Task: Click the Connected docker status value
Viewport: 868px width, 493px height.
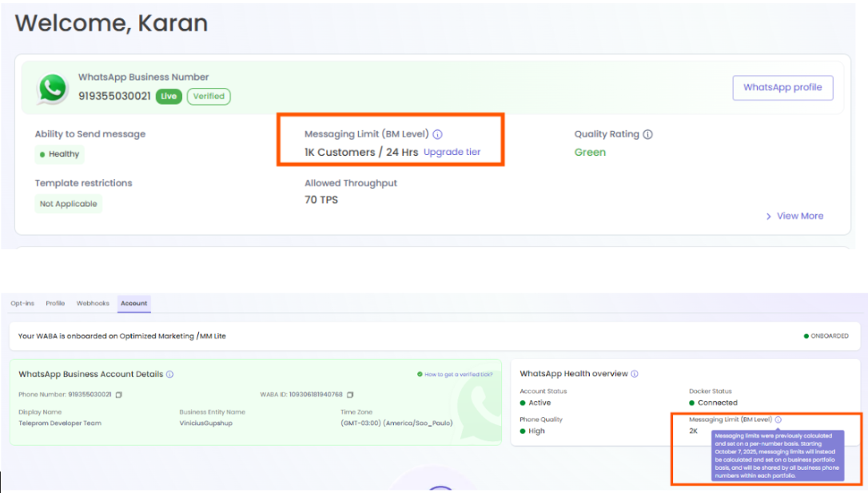Action: pyautogui.click(x=713, y=403)
